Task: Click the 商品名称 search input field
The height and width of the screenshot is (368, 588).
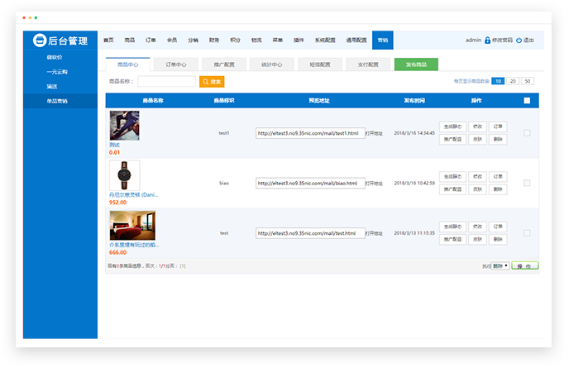Action: tap(165, 82)
